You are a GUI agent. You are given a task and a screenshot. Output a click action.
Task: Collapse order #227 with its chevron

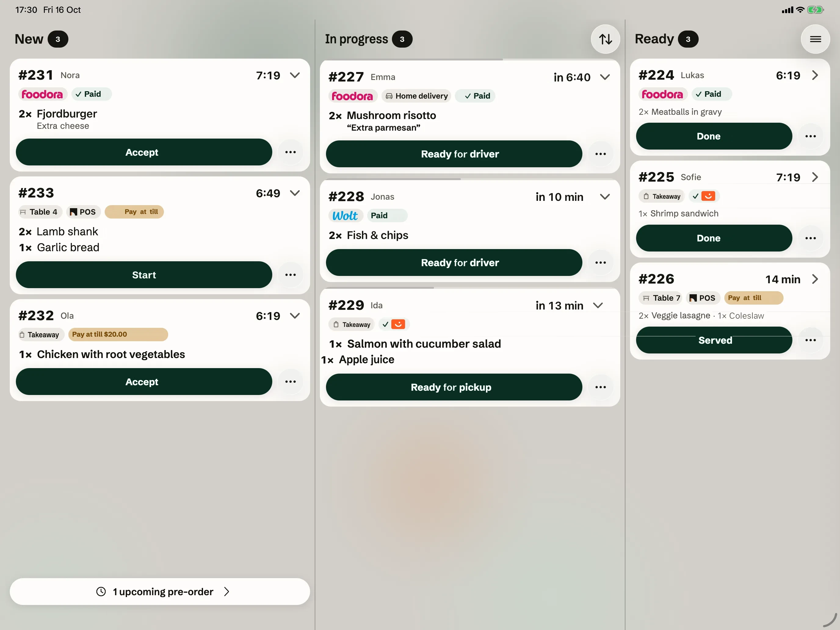605,77
